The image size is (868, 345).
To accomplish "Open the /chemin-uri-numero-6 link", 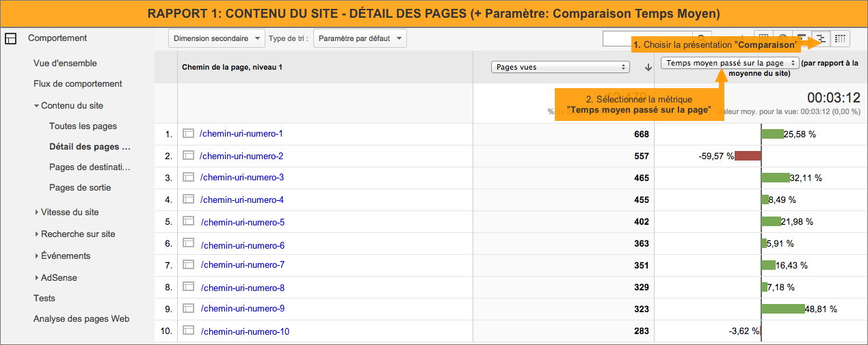I will [241, 245].
